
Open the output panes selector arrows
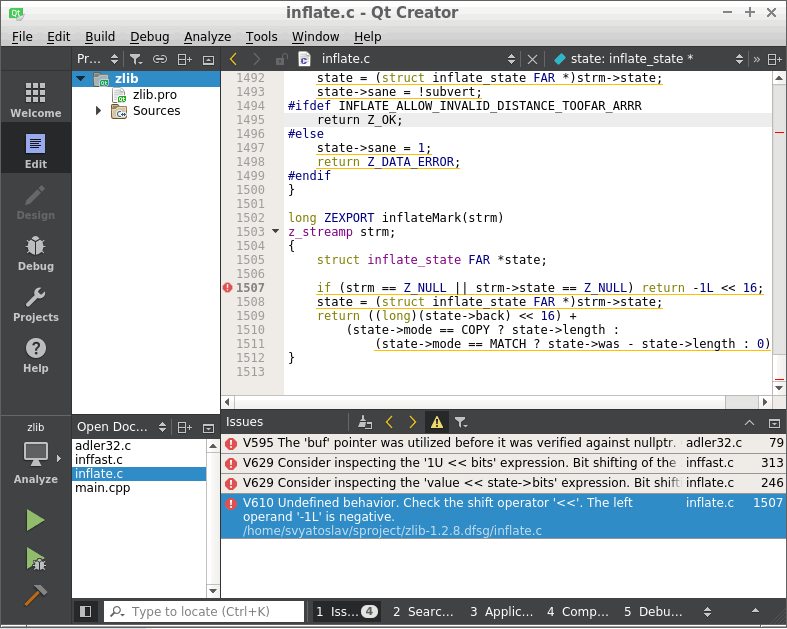[707, 611]
